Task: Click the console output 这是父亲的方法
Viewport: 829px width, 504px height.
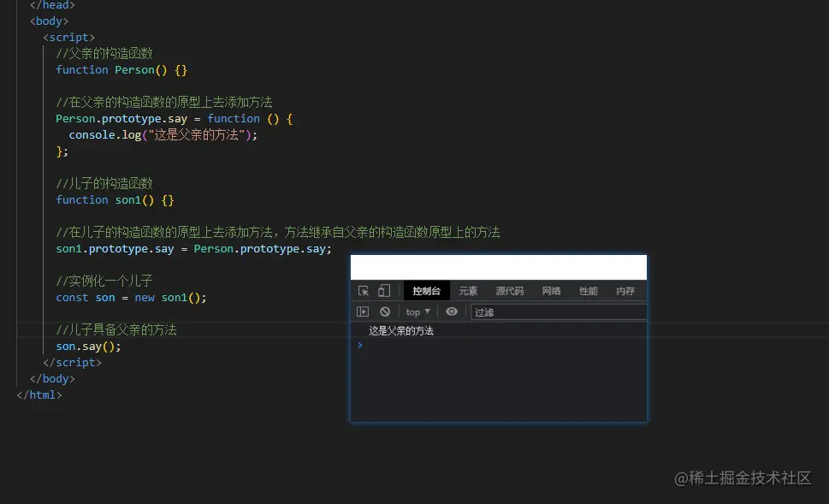Action: (400, 330)
